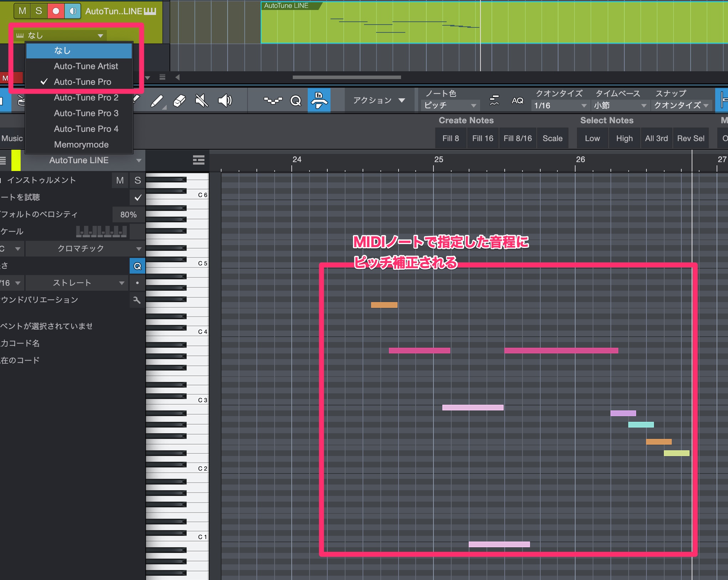Viewport: 728px width, 580px height.
Task: Toggle the audition notes checkbox
Action: pos(138,197)
